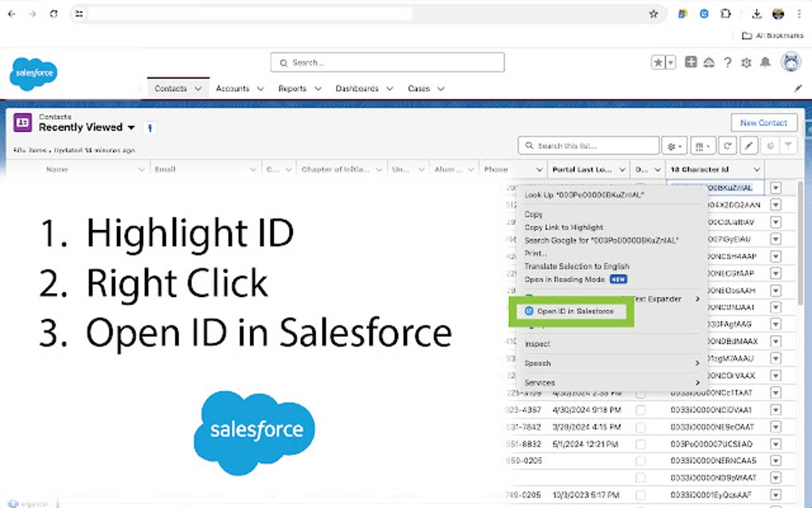Open list filters funnel icon
Screen dimensions: 812x508
tap(788, 146)
